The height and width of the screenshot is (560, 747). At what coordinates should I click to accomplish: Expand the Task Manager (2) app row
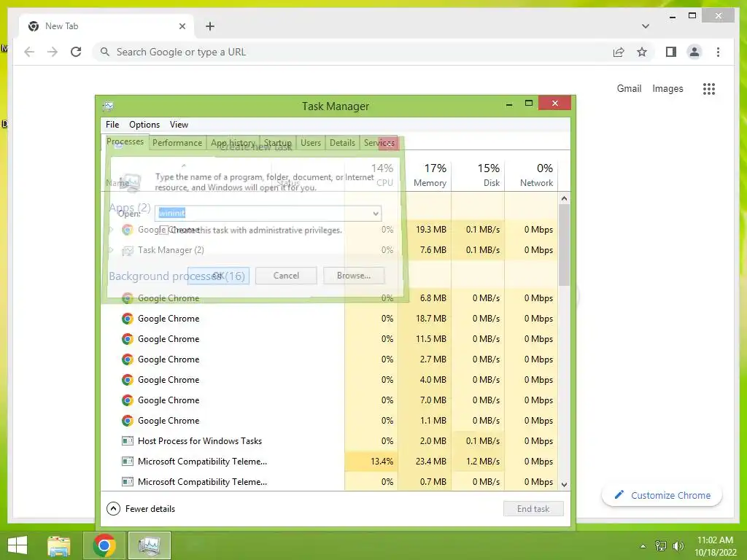(111, 250)
